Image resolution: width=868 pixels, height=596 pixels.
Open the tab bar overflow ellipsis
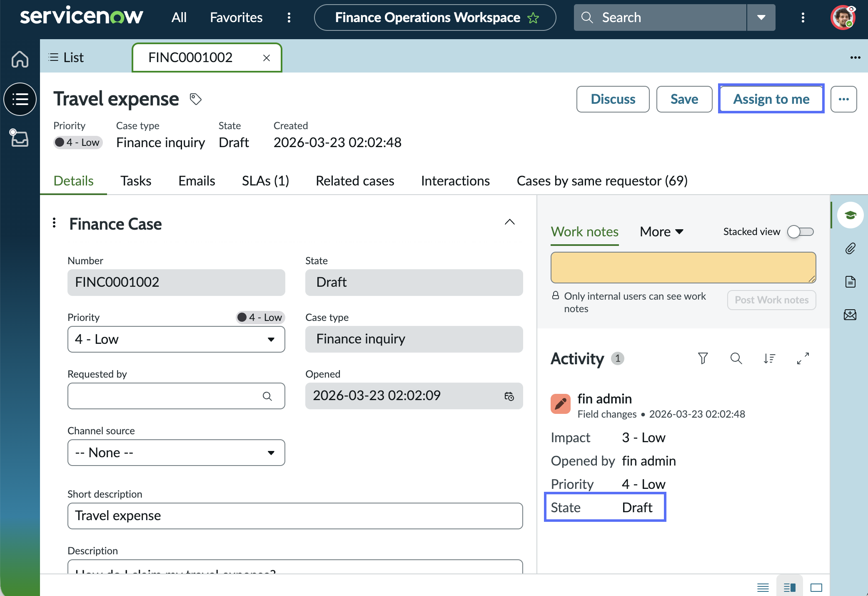[x=856, y=58]
